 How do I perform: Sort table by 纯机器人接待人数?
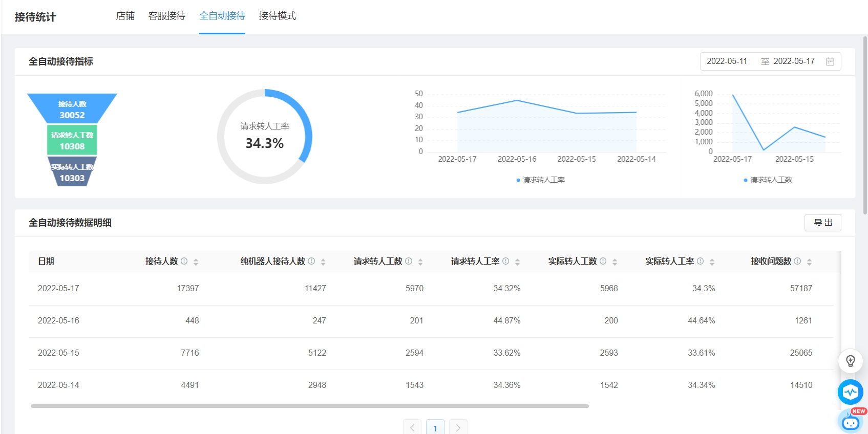click(x=323, y=262)
